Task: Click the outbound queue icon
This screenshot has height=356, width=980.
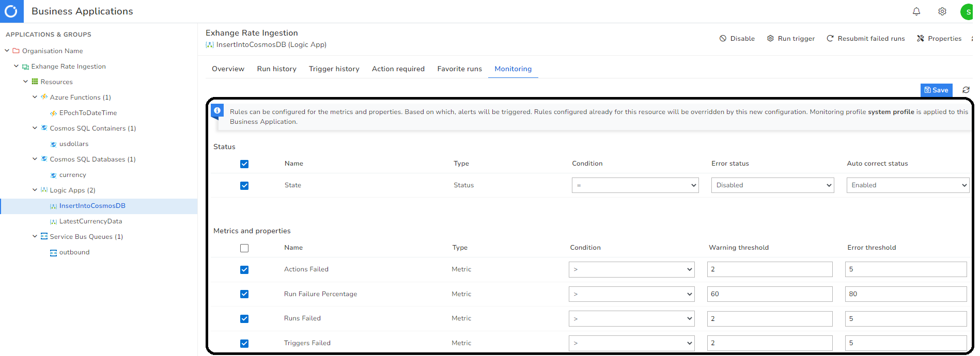Action: point(53,252)
